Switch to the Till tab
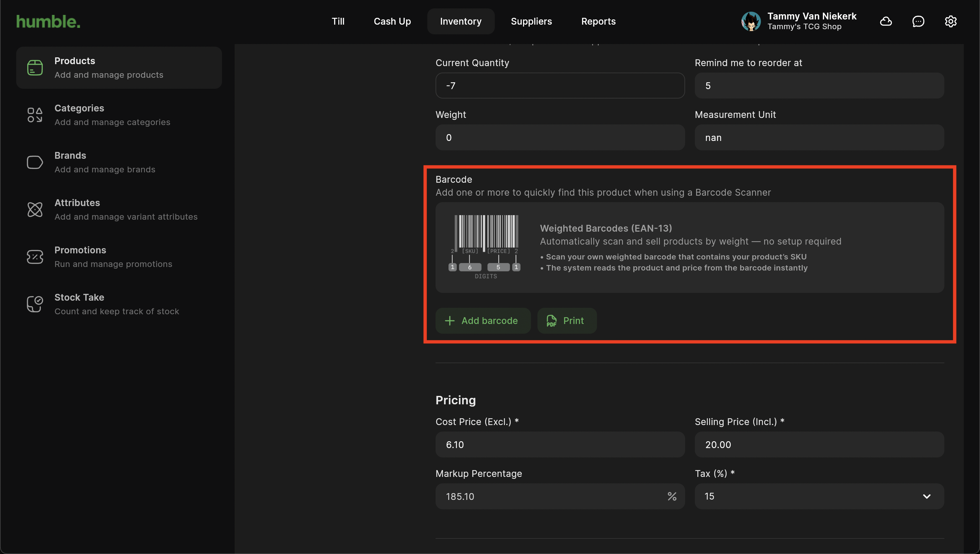The height and width of the screenshot is (554, 980). point(338,21)
